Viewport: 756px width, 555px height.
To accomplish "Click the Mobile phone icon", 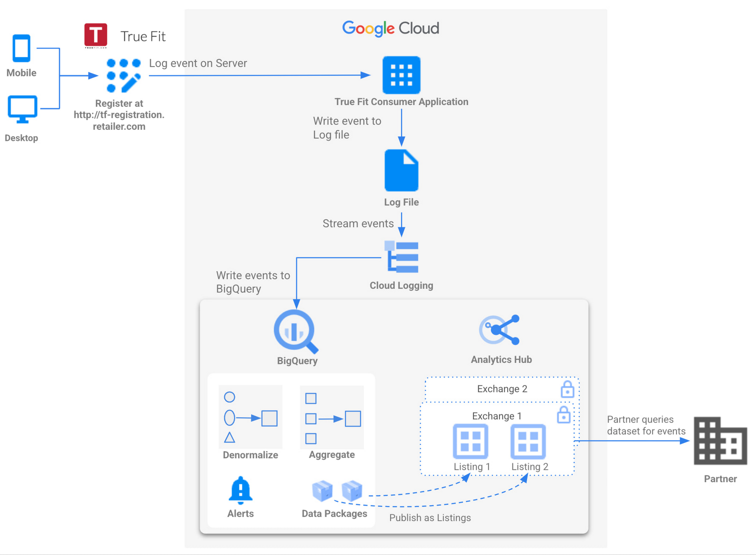I will click(21, 48).
